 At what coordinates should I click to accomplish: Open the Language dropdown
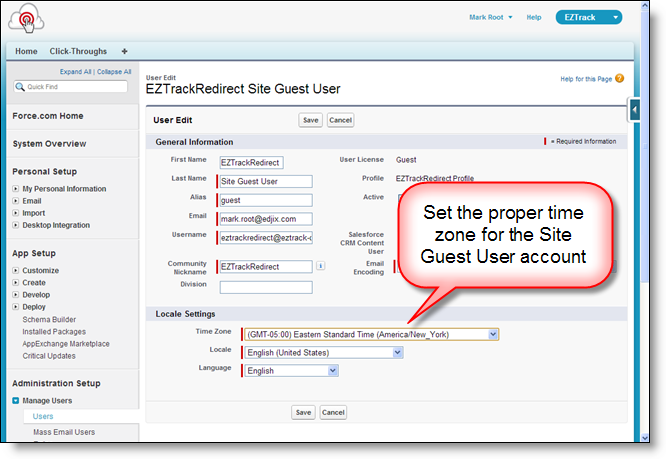click(x=332, y=370)
